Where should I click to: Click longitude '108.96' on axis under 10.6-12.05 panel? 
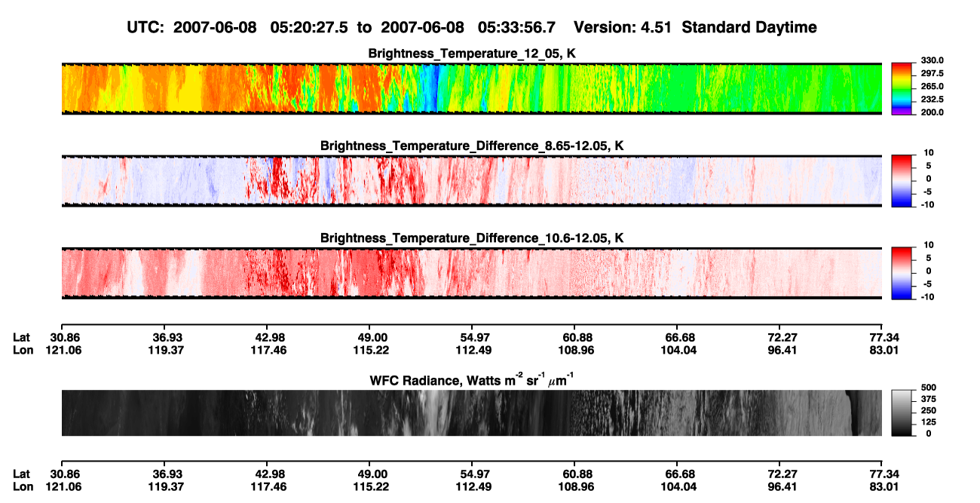point(577,350)
